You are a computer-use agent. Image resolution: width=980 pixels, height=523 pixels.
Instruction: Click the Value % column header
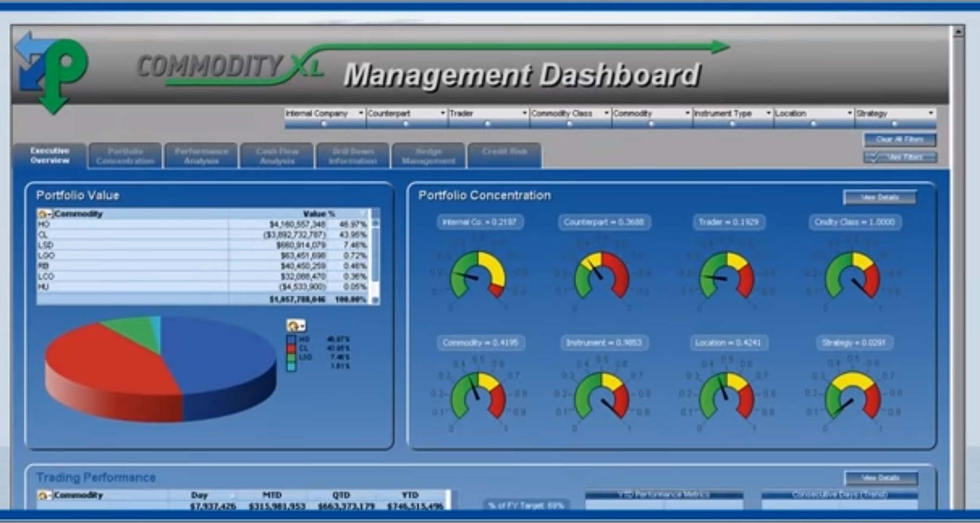[319, 214]
